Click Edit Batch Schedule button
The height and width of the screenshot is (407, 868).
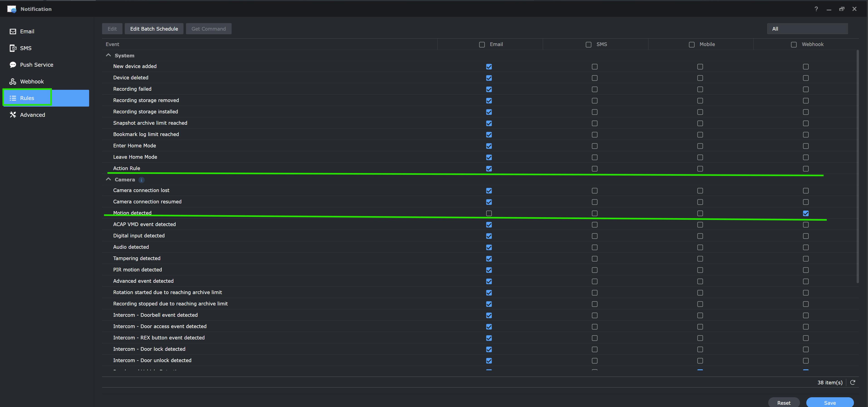154,29
